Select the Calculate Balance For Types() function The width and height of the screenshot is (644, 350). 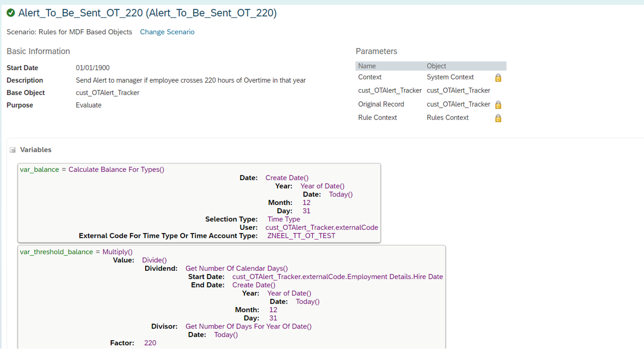click(116, 169)
